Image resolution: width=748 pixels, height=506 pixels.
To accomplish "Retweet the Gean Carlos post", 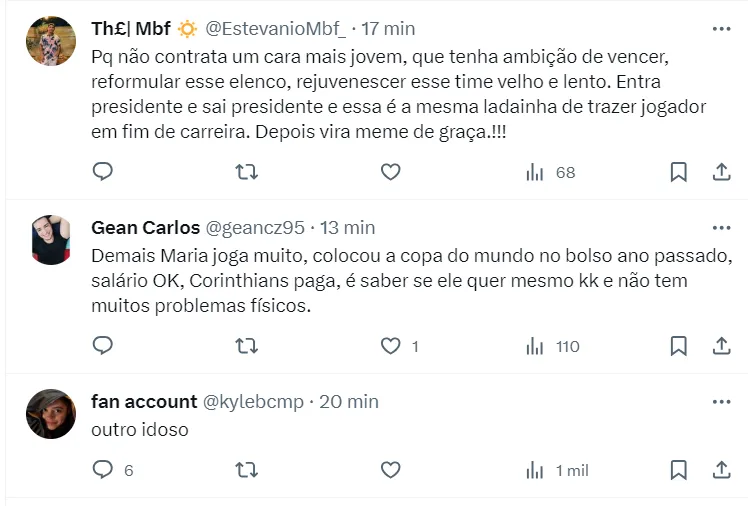I will coord(246,346).
